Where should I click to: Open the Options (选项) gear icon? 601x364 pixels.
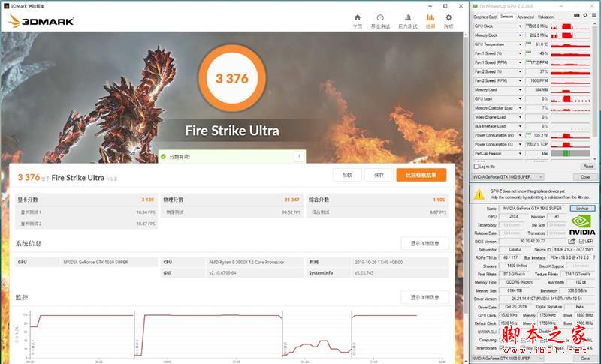tap(448, 22)
